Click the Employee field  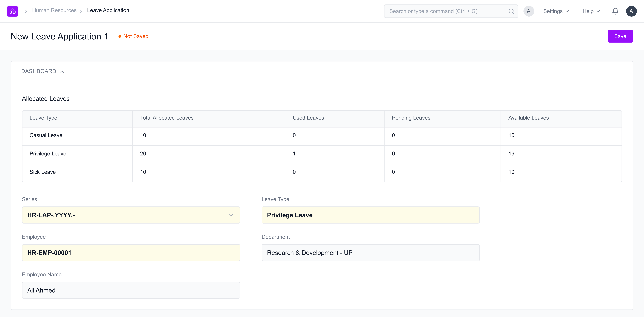pyautogui.click(x=131, y=253)
